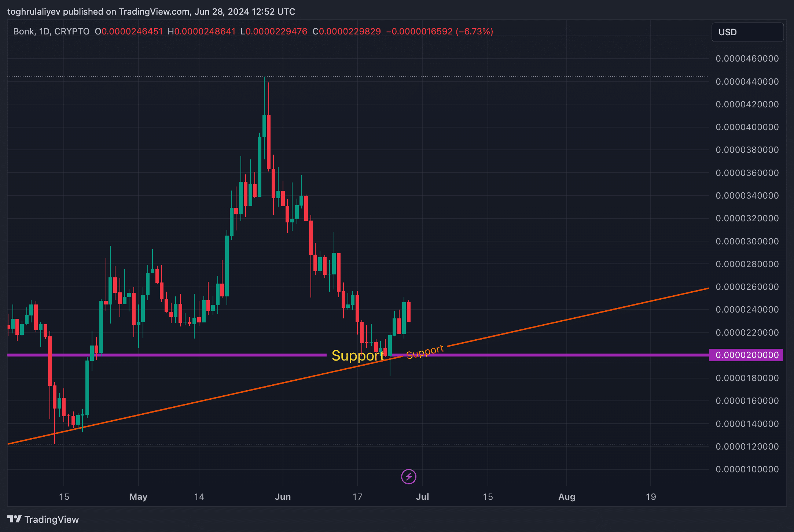Viewport: 794px width, 532px height.
Task: Select the yellow Support text label
Action: tap(358, 356)
